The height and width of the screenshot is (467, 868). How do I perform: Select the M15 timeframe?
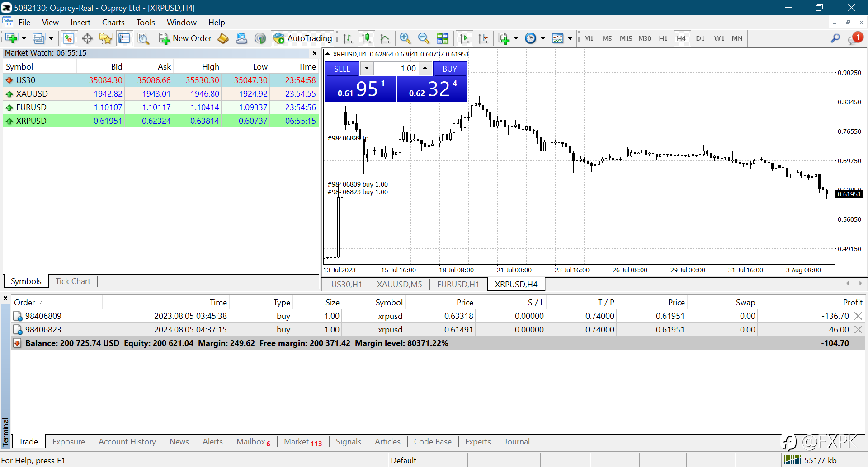coord(626,38)
